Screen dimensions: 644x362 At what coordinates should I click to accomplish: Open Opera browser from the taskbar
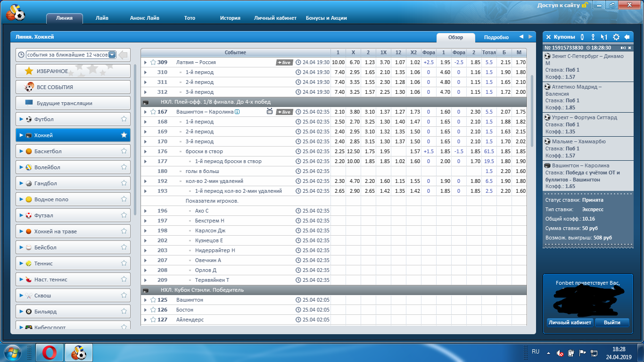pos(50,353)
